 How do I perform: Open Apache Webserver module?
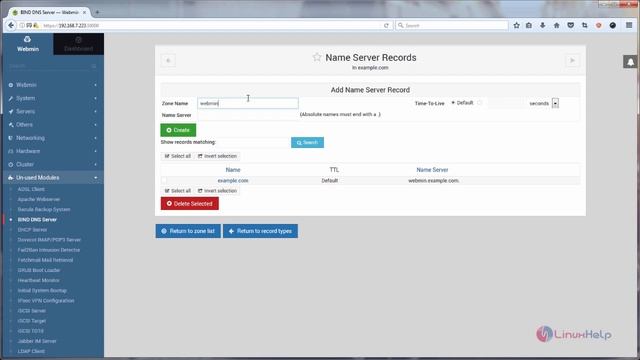coord(39,199)
